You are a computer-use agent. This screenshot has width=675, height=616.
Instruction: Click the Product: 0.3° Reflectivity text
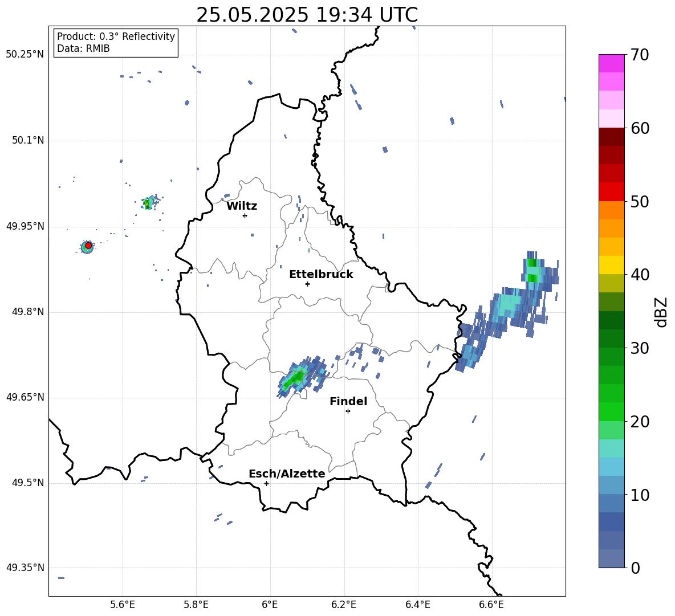click(x=116, y=36)
